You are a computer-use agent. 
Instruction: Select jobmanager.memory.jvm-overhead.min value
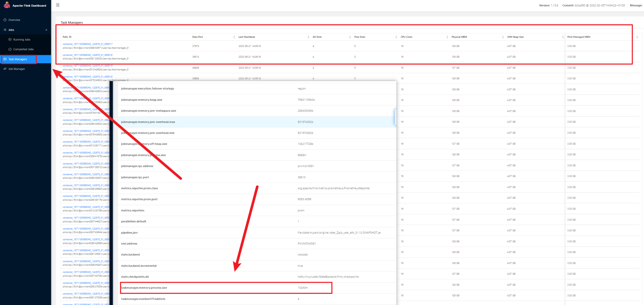tap(305, 133)
